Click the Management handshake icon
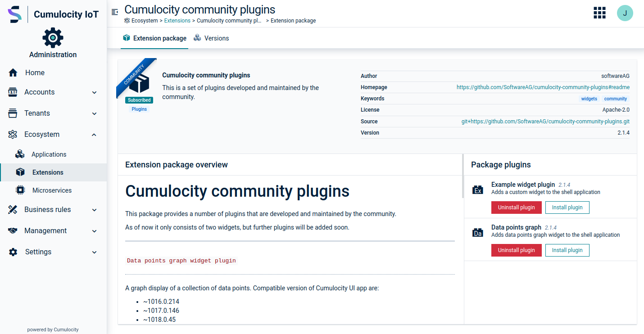644x334 pixels. 13,230
